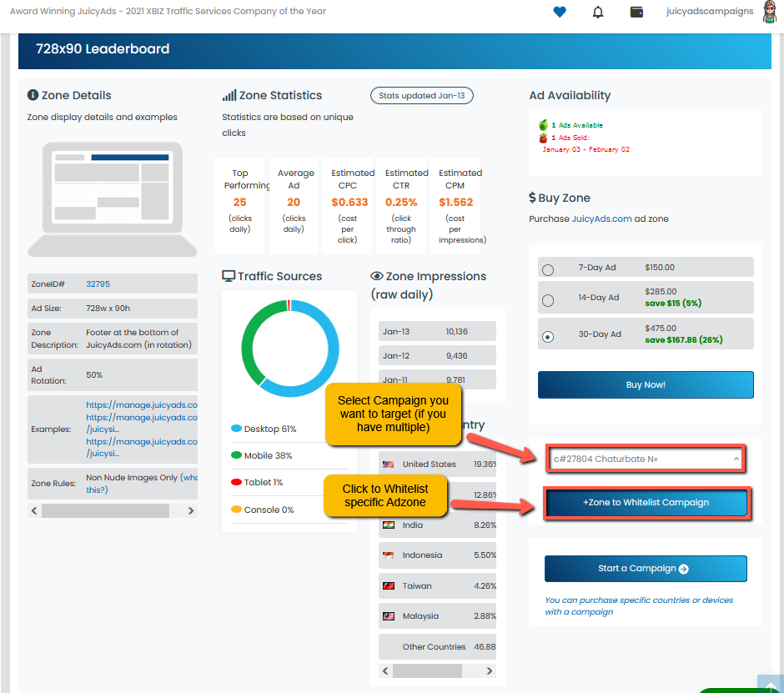Screen dimensions: 784x693
Task: Click the red Tablet 1% legend dot
Action: coord(237,482)
